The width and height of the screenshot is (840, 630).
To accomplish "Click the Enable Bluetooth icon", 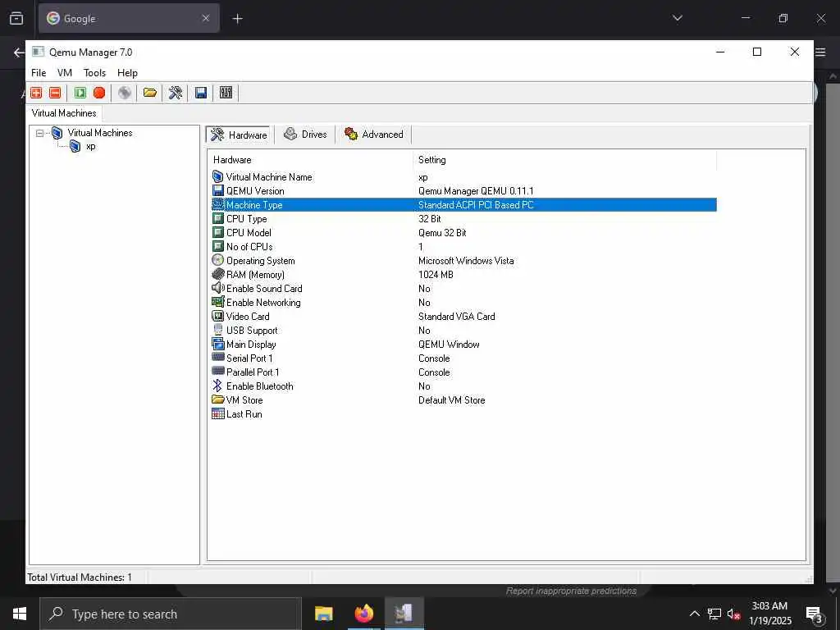I will [x=217, y=386].
